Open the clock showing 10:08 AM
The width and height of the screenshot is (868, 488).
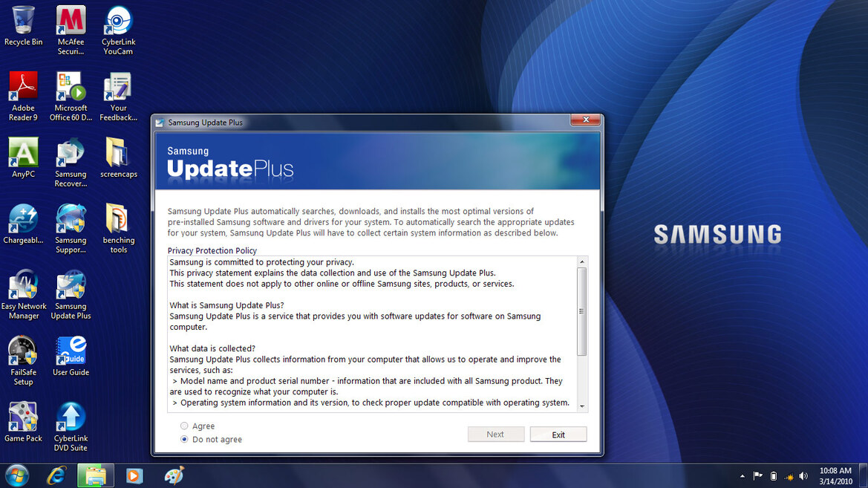tap(835, 476)
